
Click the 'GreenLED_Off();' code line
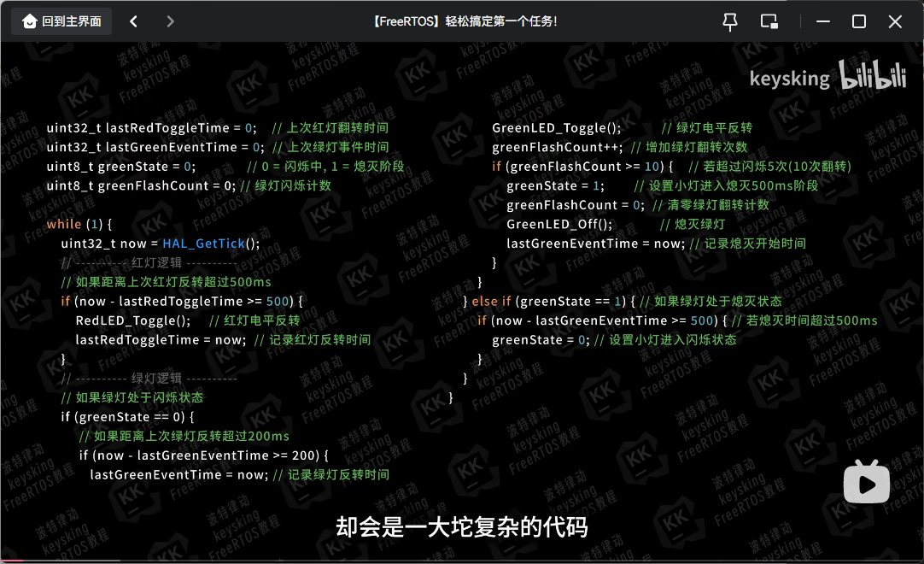click(x=559, y=224)
